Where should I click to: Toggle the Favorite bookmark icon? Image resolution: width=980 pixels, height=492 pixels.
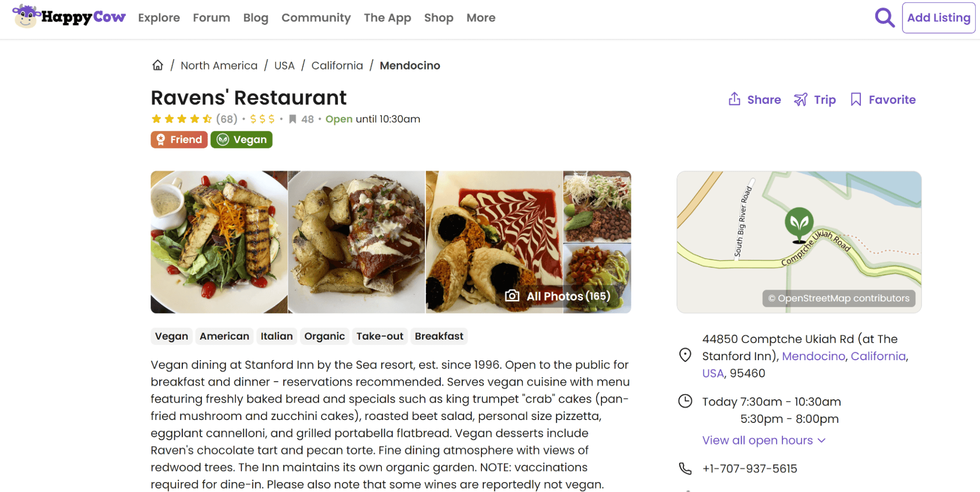click(x=855, y=99)
